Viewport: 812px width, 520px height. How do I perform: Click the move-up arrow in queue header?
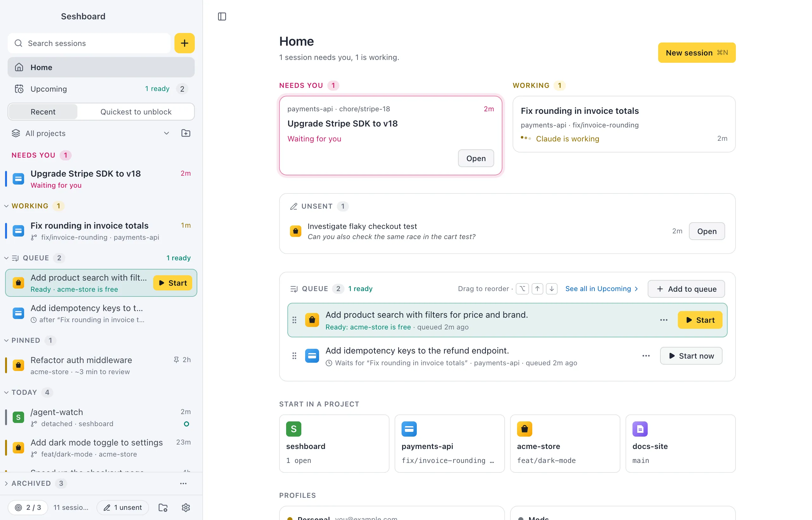coord(537,289)
